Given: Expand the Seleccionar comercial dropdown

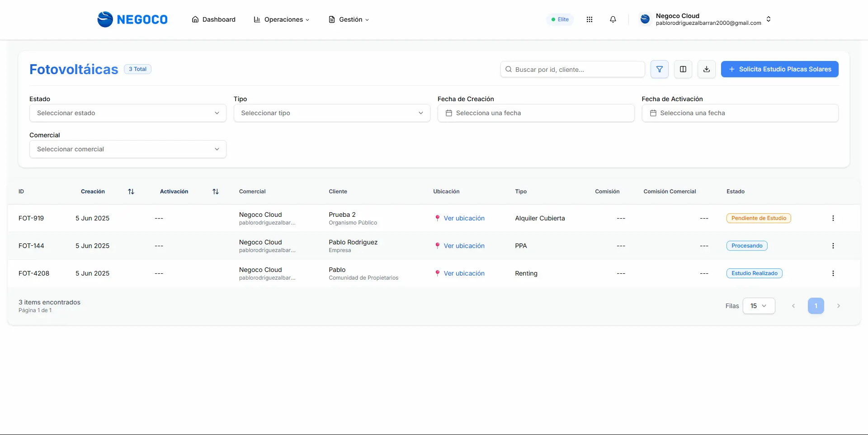Looking at the screenshot, I should pyautogui.click(x=127, y=149).
